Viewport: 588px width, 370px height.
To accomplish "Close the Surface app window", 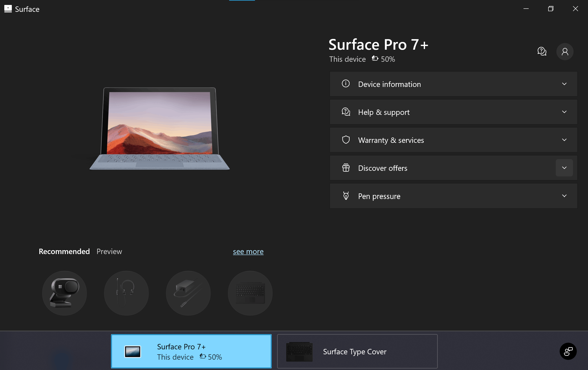I will coord(575,9).
